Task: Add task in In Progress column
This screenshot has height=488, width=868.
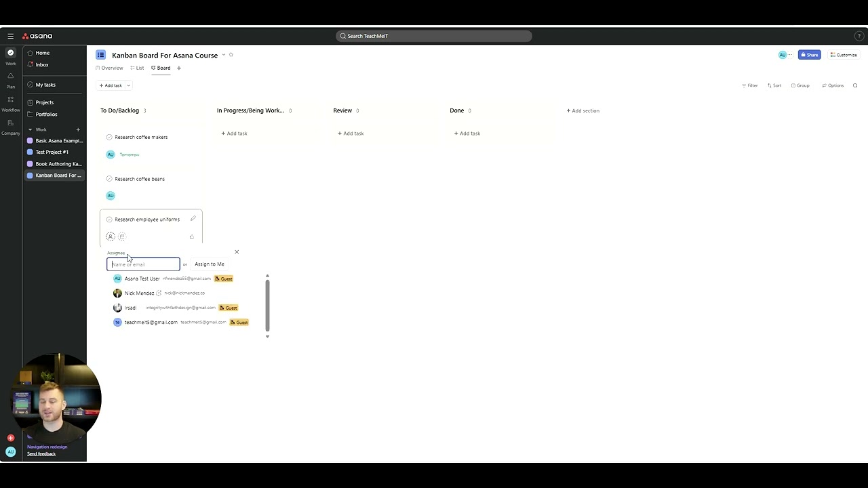Action: (235, 134)
